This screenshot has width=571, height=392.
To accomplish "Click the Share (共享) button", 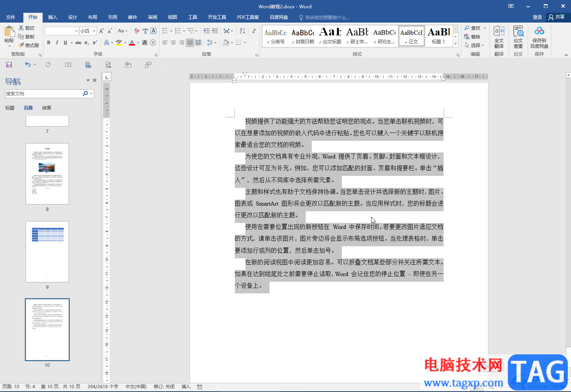I will 557,17.
